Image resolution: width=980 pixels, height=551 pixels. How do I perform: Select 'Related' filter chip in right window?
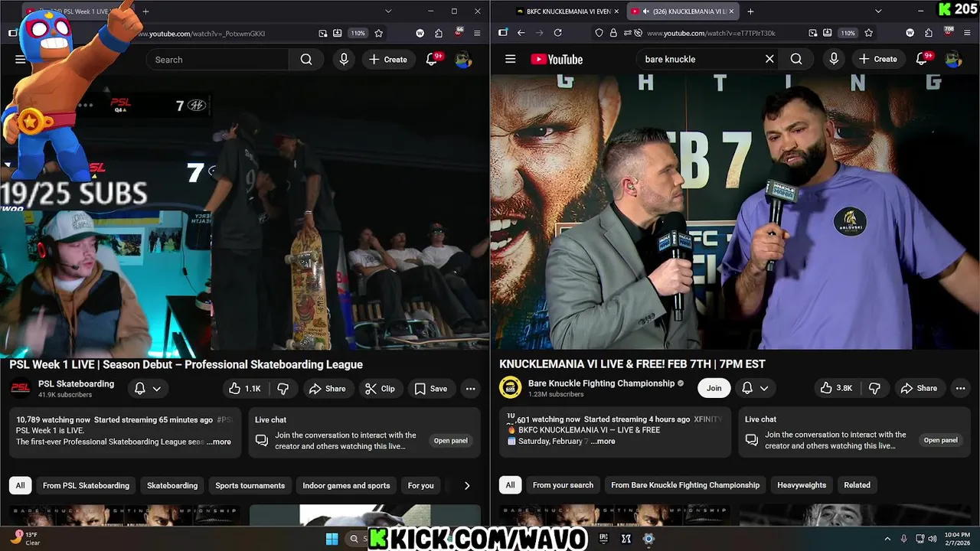[857, 484]
